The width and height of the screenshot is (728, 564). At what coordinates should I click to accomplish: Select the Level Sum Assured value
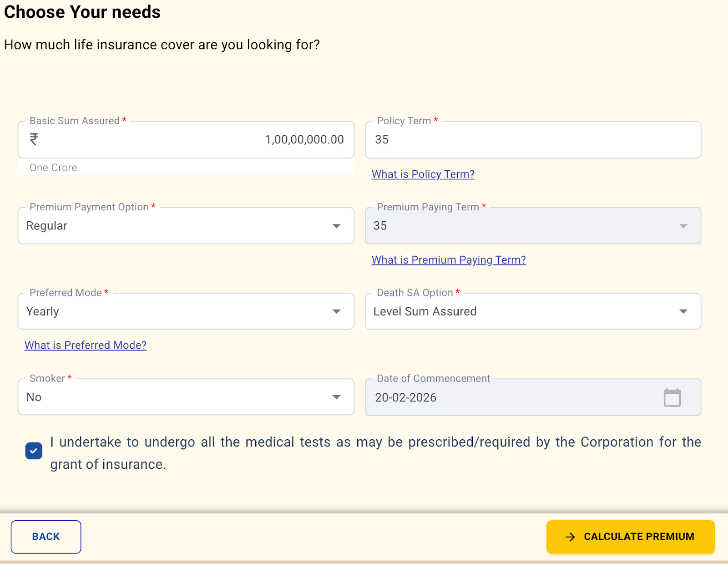(x=425, y=311)
